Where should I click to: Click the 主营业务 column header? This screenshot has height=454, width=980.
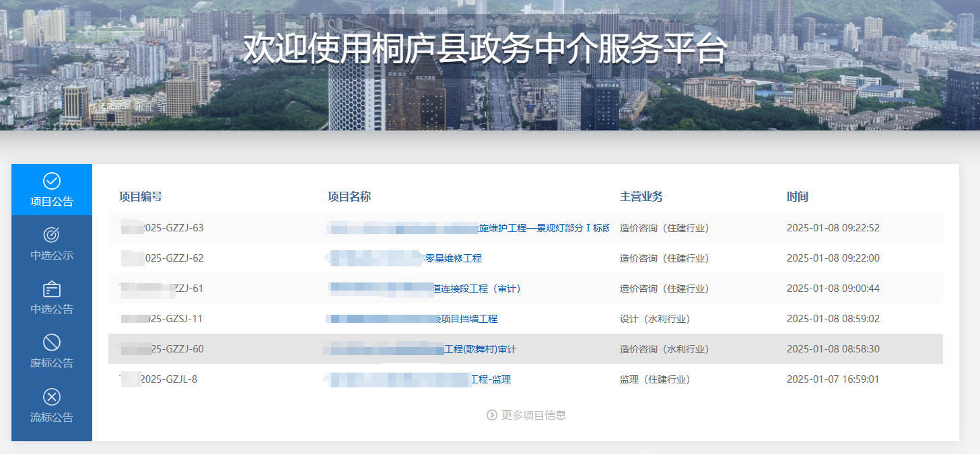641,196
